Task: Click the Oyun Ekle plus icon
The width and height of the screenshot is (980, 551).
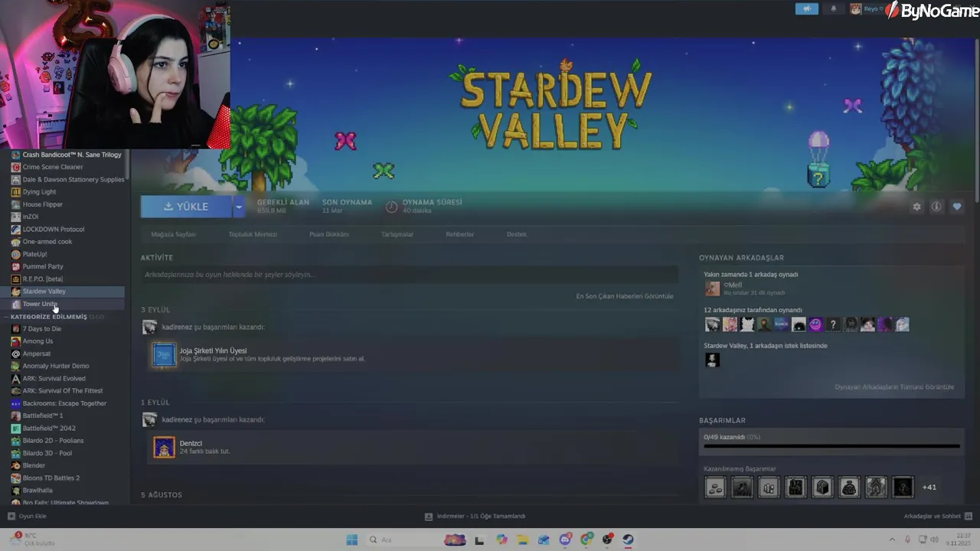Action: 11,516
